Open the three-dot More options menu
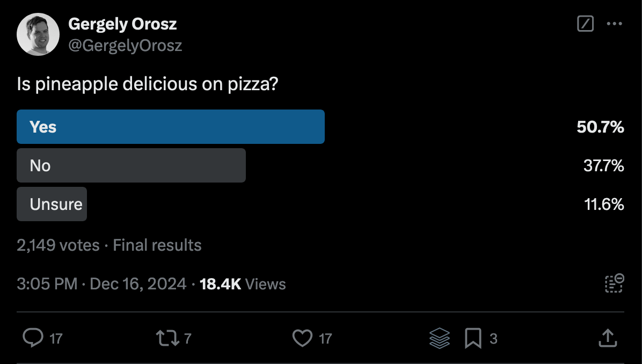Screen dimensions: 642x364 click(614, 24)
